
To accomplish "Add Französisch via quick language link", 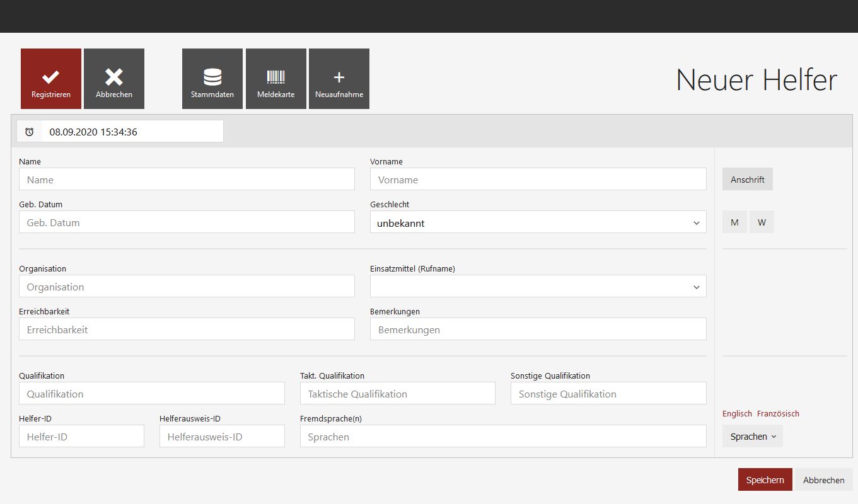I will coord(778,414).
